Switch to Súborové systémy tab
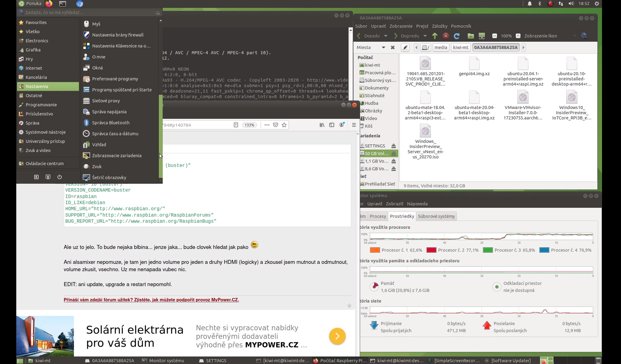The width and height of the screenshot is (621, 364). (436, 216)
